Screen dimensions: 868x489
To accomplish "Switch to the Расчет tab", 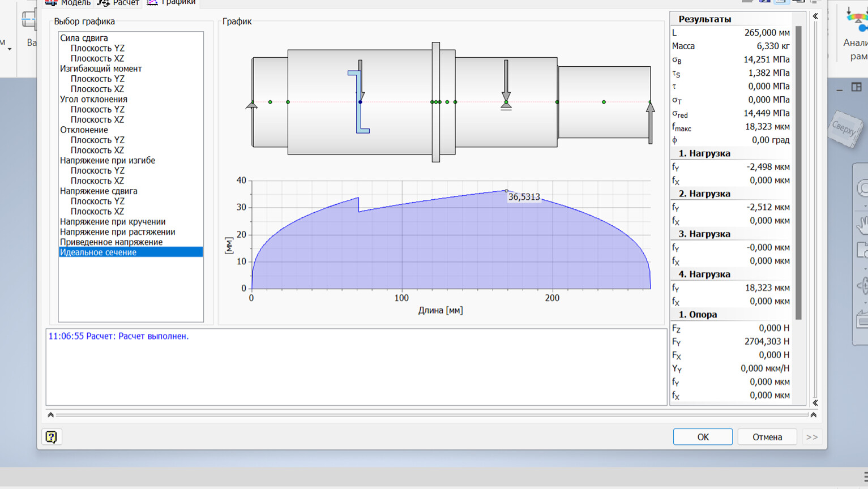I will (118, 3).
